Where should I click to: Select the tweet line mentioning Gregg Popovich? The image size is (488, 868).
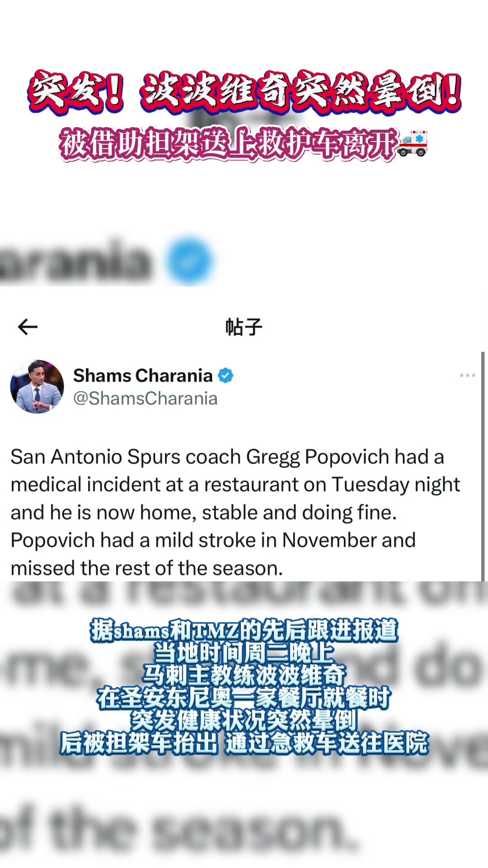coord(227,457)
